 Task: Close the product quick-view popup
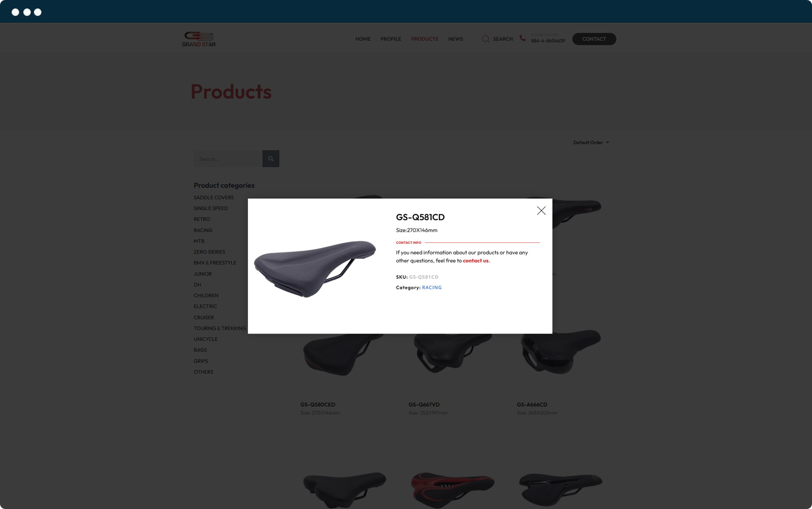541,210
